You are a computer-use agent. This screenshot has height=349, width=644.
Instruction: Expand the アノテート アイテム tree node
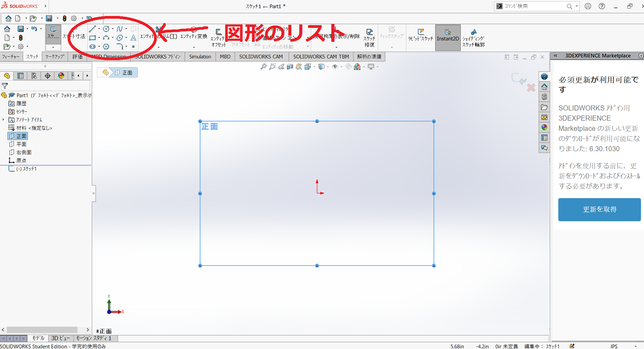(3, 120)
